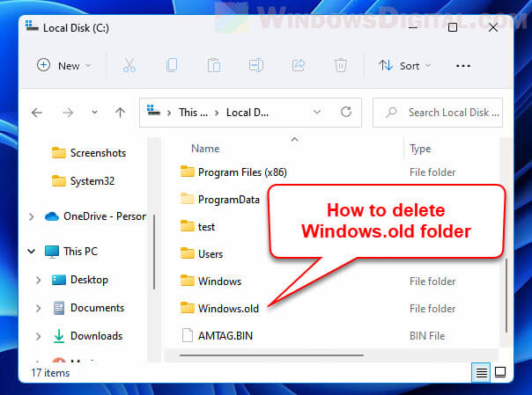This screenshot has height=395, width=532.
Task: Click the Paste clipboard icon
Action: click(213, 65)
